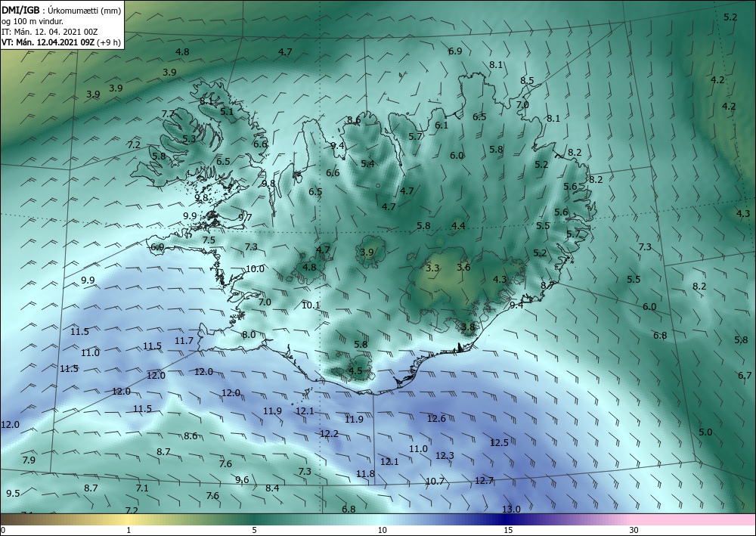Click the 6.7 value at right edge
The height and width of the screenshot is (536, 756).
745,375
